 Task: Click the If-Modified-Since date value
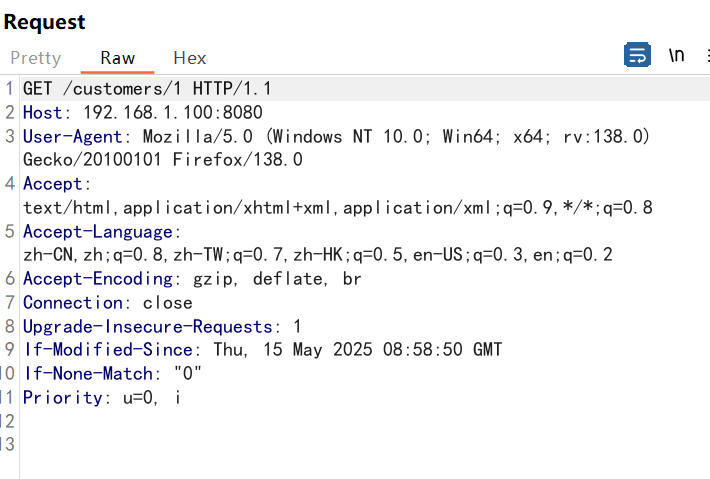pyautogui.click(x=358, y=350)
